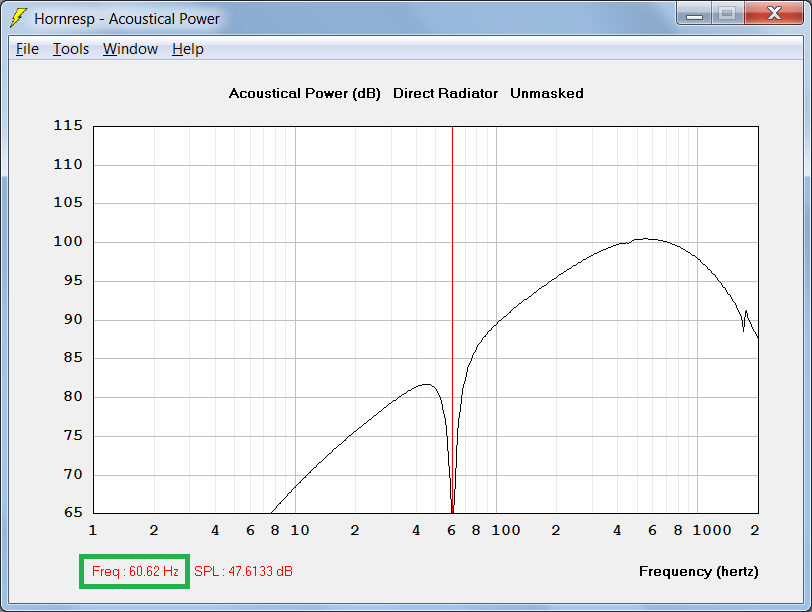
Task: Click the 100 y-axis label
Action: [68, 241]
